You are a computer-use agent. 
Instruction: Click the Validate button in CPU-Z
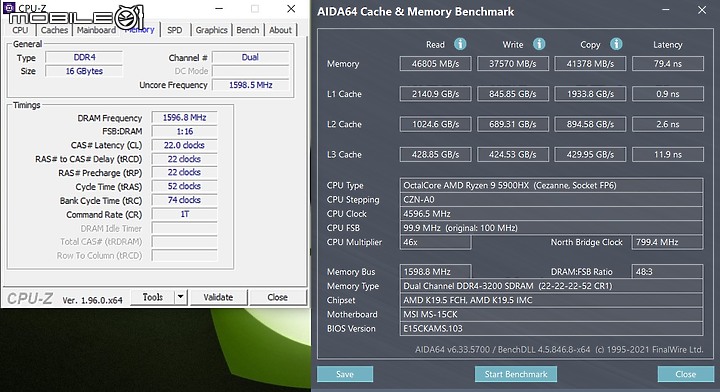218,297
